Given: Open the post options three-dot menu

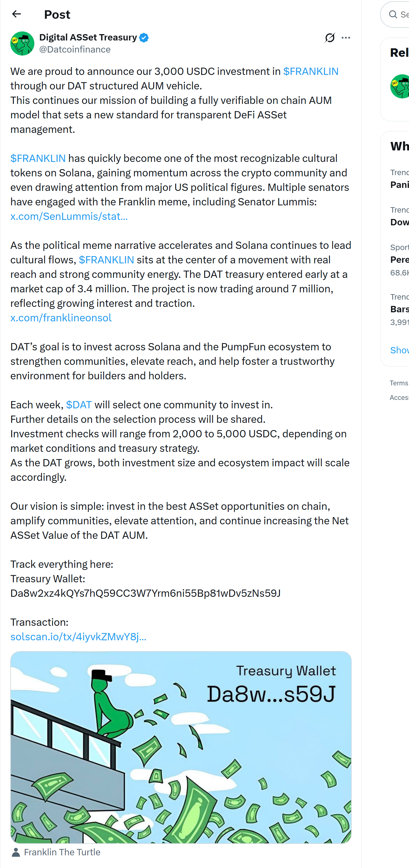Looking at the screenshot, I should click(346, 38).
